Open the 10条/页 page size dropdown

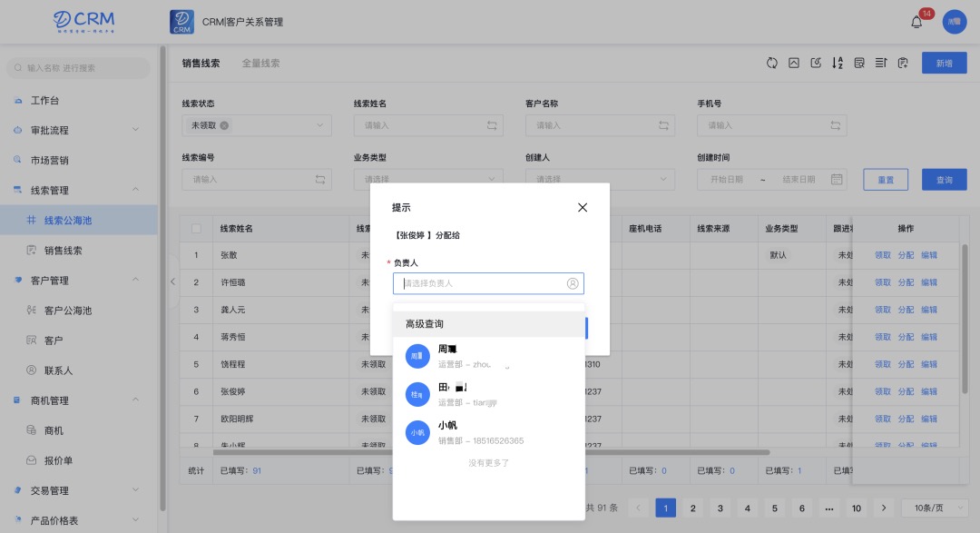coord(932,508)
